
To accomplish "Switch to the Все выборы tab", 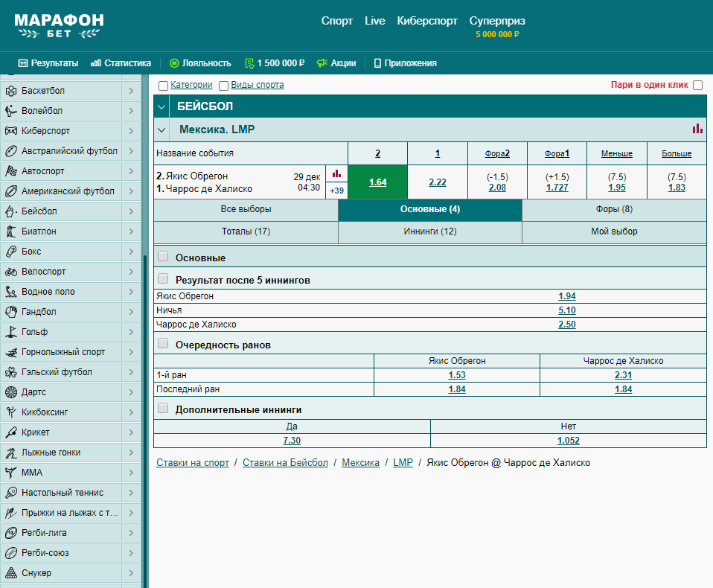I will 246,209.
